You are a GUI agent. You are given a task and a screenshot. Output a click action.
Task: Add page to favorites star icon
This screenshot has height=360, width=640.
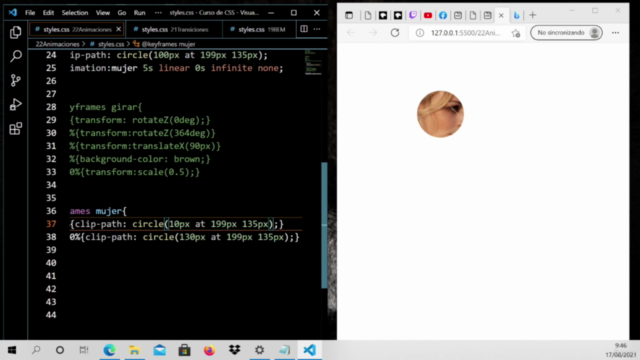(516, 33)
